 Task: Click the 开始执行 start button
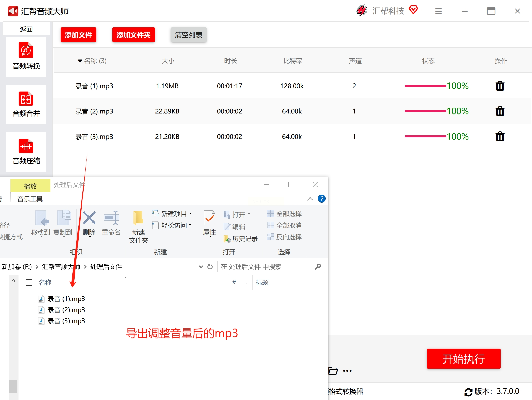tap(463, 359)
